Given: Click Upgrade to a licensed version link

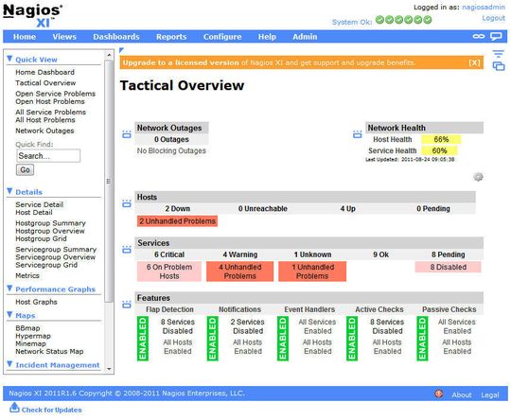Looking at the screenshot, I should [181, 62].
